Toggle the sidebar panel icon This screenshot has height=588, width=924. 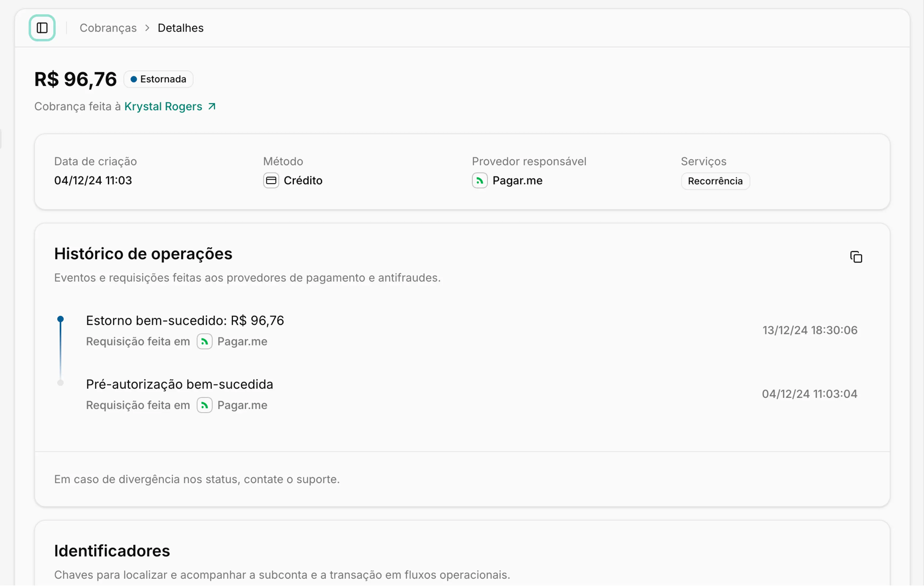point(42,28)
